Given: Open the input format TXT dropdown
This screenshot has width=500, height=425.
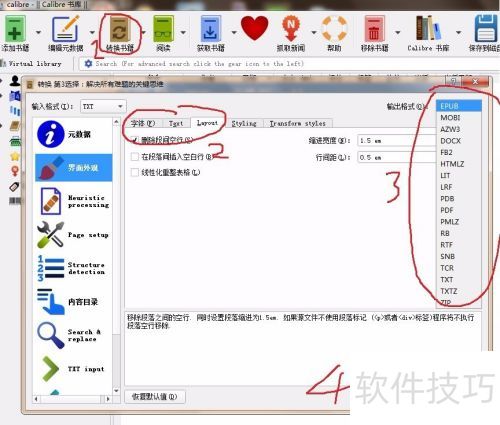Looking at the screenshot, I should pyautogui.click(x=103, y=106).
